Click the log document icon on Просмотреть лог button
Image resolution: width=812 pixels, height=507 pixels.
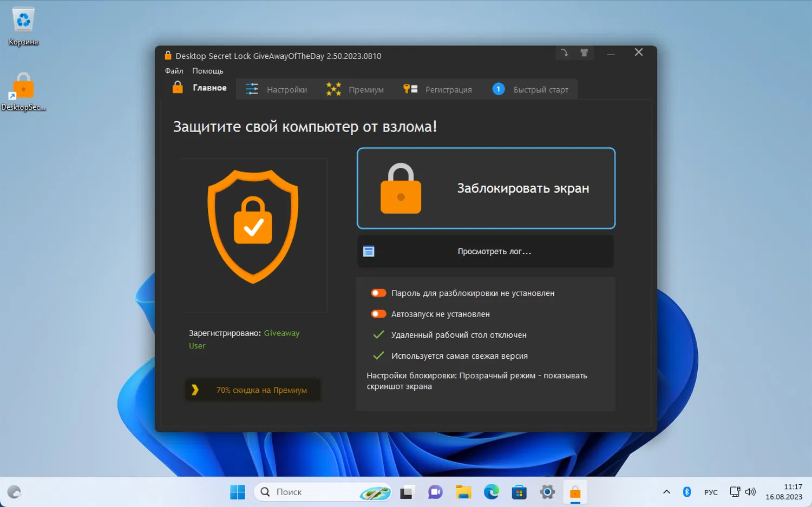(369, 251)
